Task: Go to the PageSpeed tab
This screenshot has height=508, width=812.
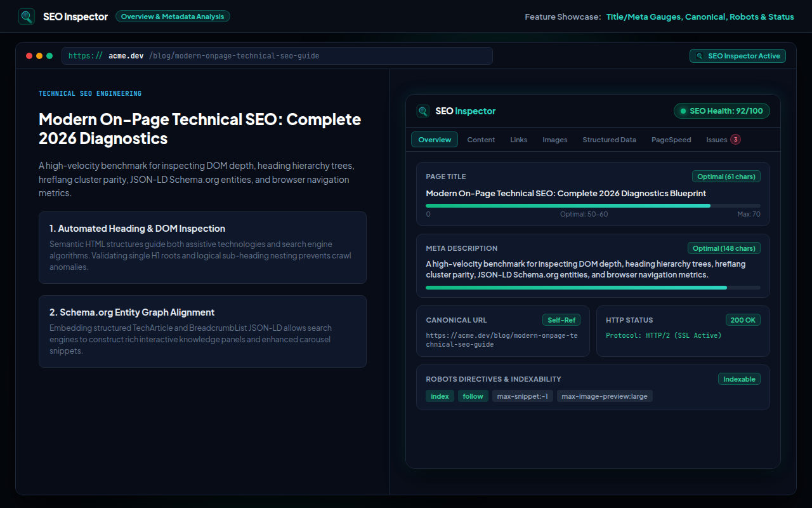Action: coord(671,140)
